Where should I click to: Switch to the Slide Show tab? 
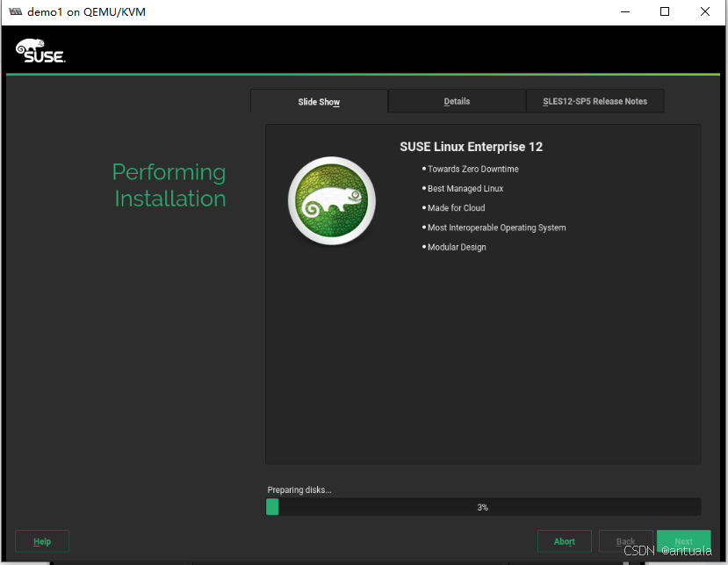[x=319, y=101]
